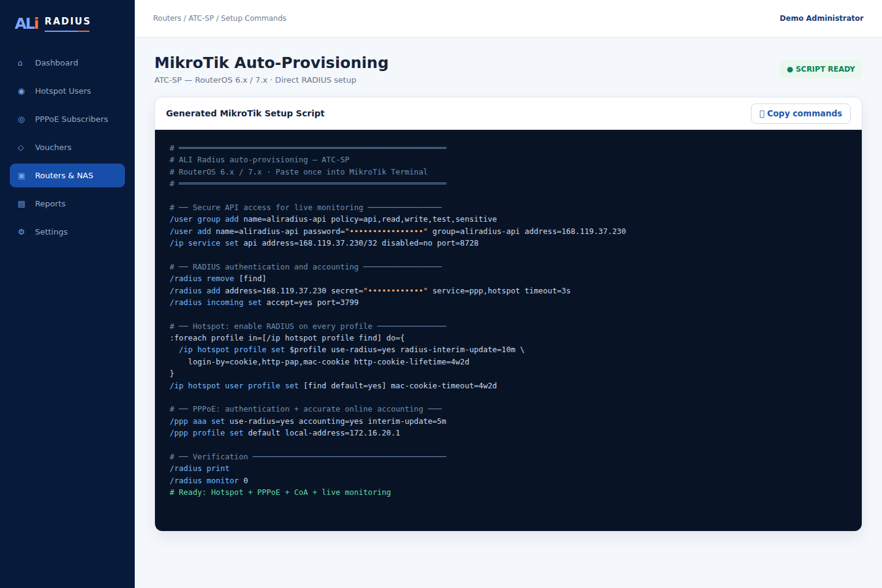Click the SCRIPT READY status badge
The image size is (882, 588).
821,69
